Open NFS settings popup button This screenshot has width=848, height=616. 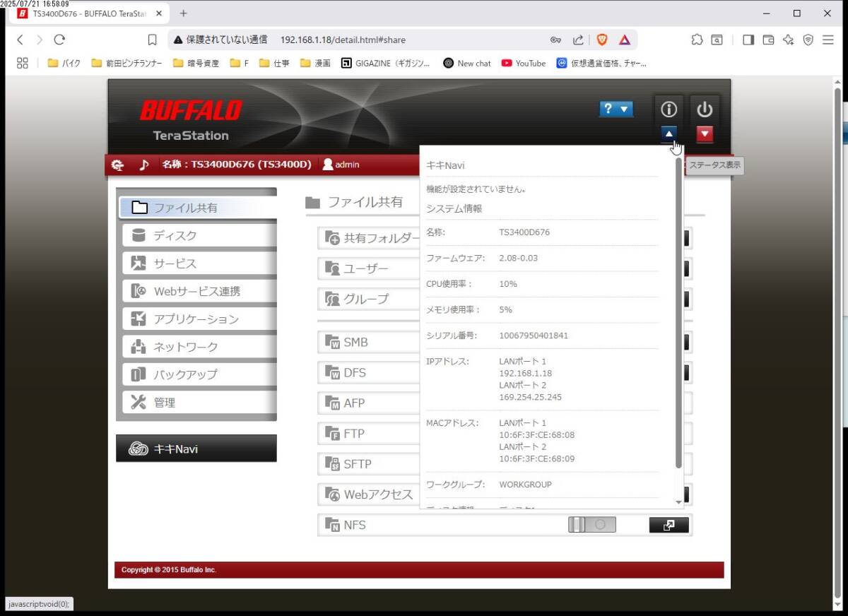coord(669,525)
